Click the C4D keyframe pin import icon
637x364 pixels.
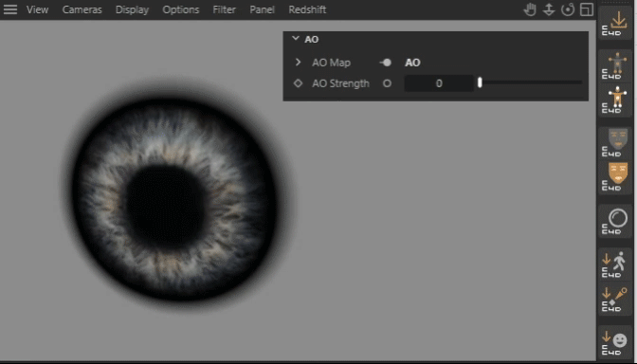coord(616,299)
